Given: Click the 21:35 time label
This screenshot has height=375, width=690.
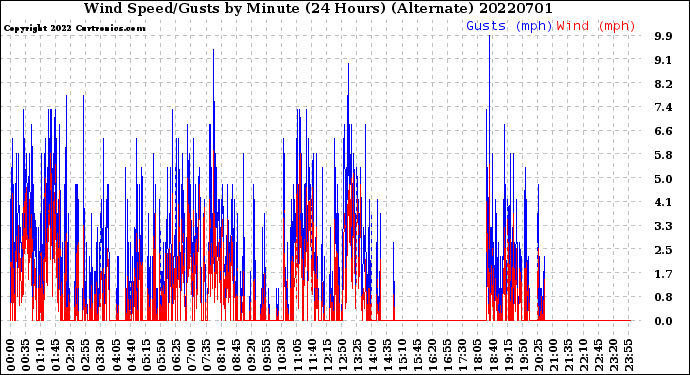Looking at the screenshot, I should [x=568, y=355].
